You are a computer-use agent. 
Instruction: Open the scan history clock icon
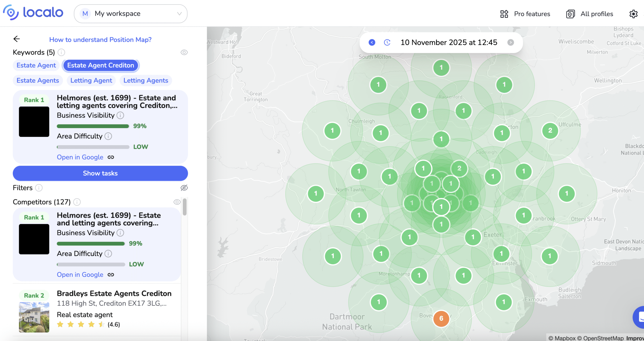[387, 42]
